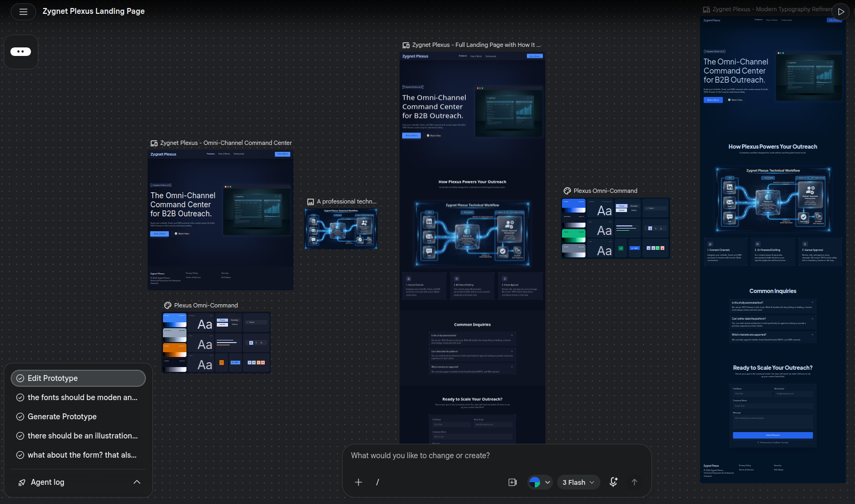Click the slash command icon in prompt bar
Viewport: 855px width, 504px height.
pyautogui.click(x=378, y=482)
